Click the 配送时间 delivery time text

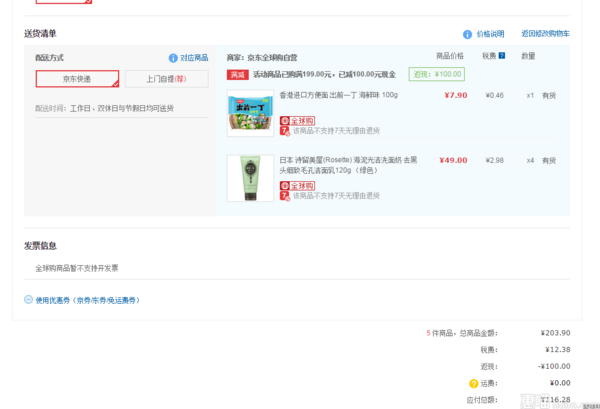(x=104, y=108)
